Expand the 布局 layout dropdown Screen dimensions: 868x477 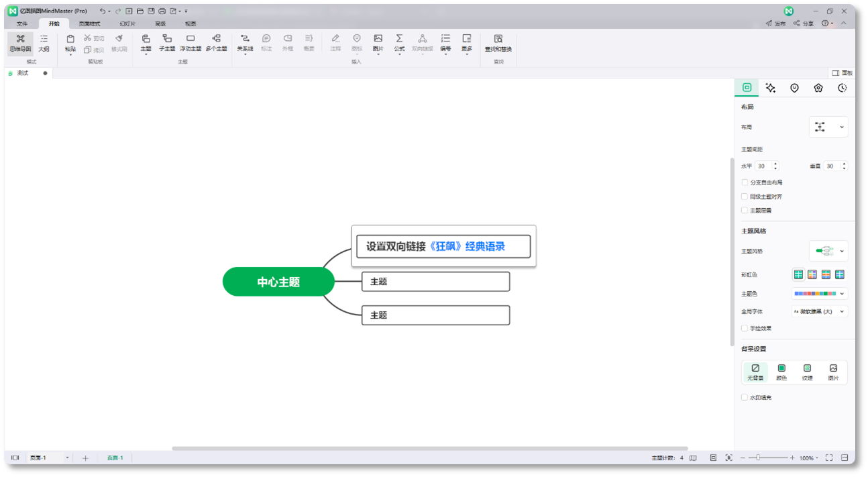coord(828,127)
